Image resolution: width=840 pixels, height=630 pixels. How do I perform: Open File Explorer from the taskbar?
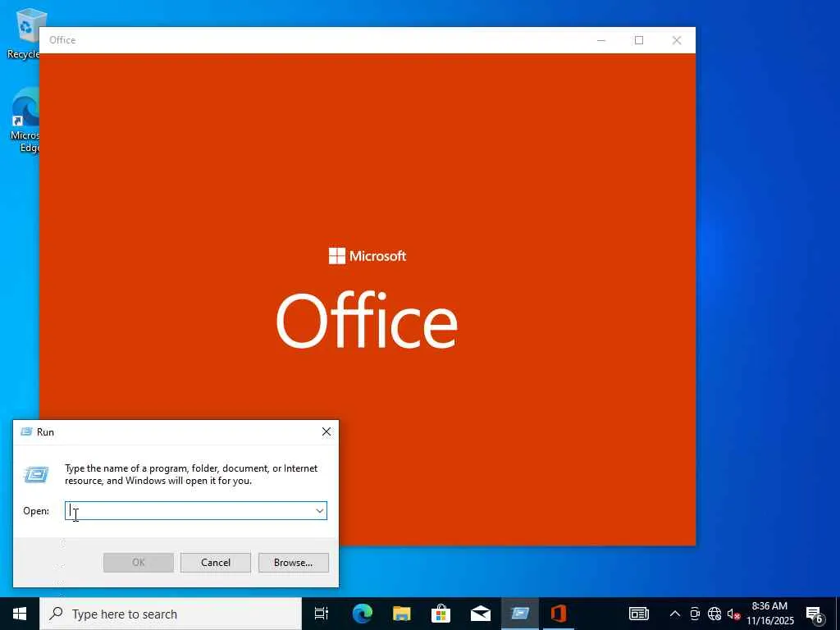tap(402, 614)
